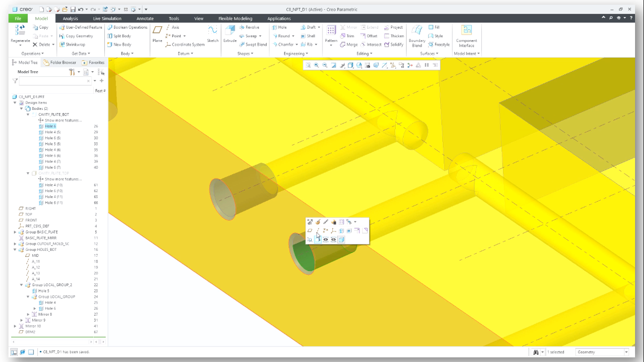Click the model tree search filter field
Screen dimensions: 644x362
point(52,81)
